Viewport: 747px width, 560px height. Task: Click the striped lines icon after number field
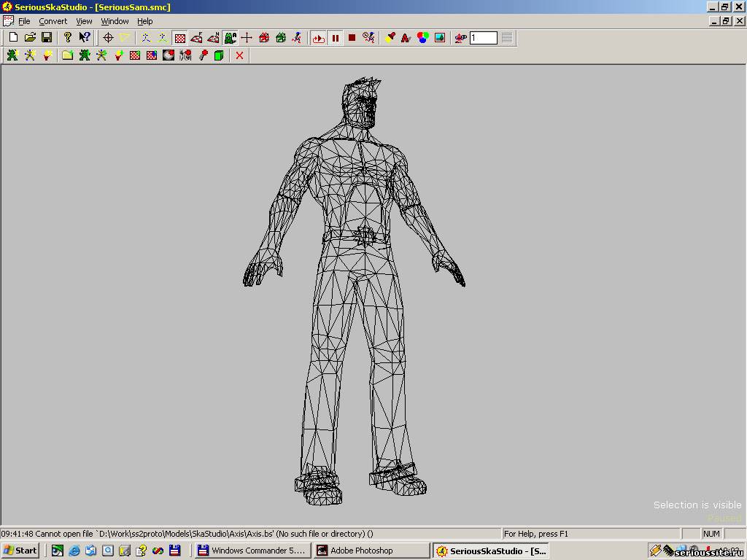507,38
